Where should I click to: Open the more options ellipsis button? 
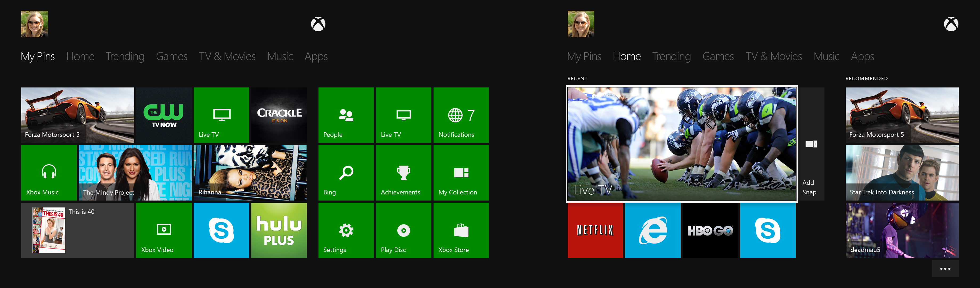[x=945, y=269]
